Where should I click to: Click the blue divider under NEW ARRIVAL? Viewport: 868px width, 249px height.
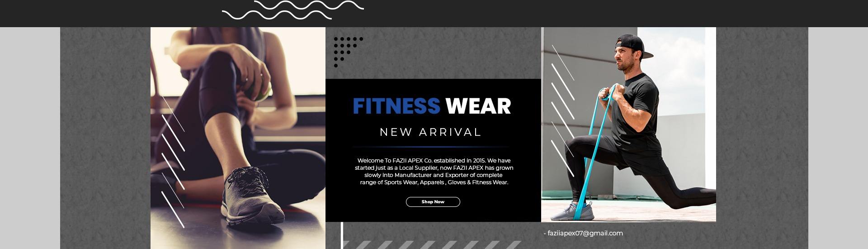(x=431, y=147)
